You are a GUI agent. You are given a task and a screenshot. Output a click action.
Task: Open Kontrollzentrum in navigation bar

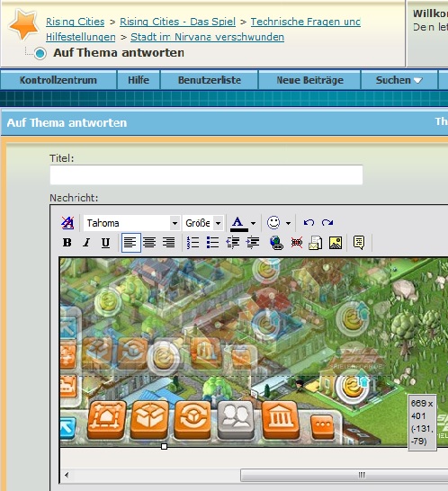(58, 80)
